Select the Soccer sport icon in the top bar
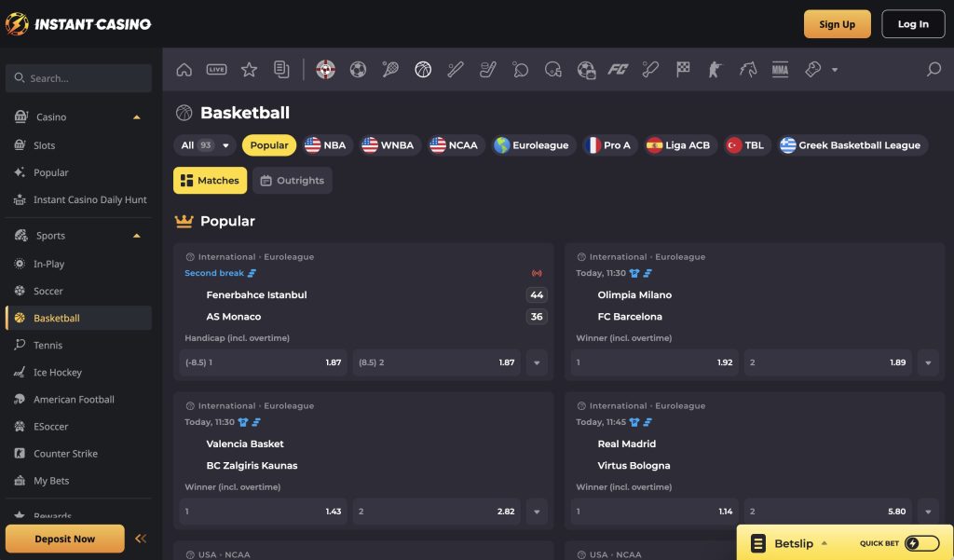The width and height of the screenshot is (954, 560). pyautogui.click(x=358, y=69)
